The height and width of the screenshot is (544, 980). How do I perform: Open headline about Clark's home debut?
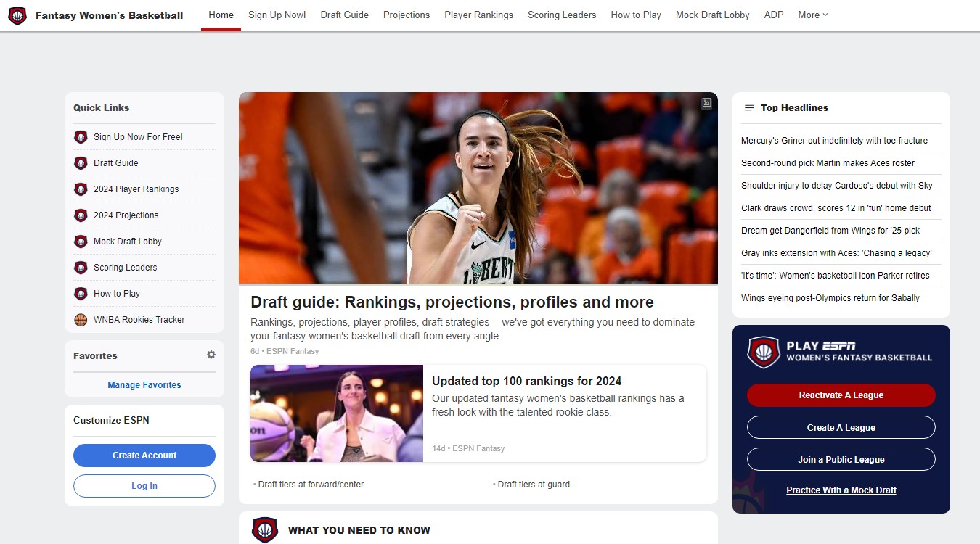(x=836, y=208)
